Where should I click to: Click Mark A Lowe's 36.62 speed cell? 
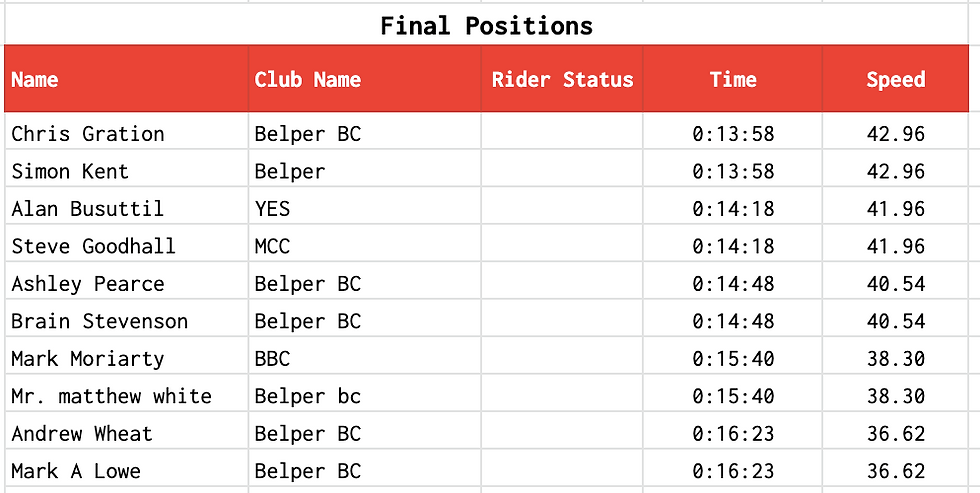pyautogui.click(x=896, y=471)
